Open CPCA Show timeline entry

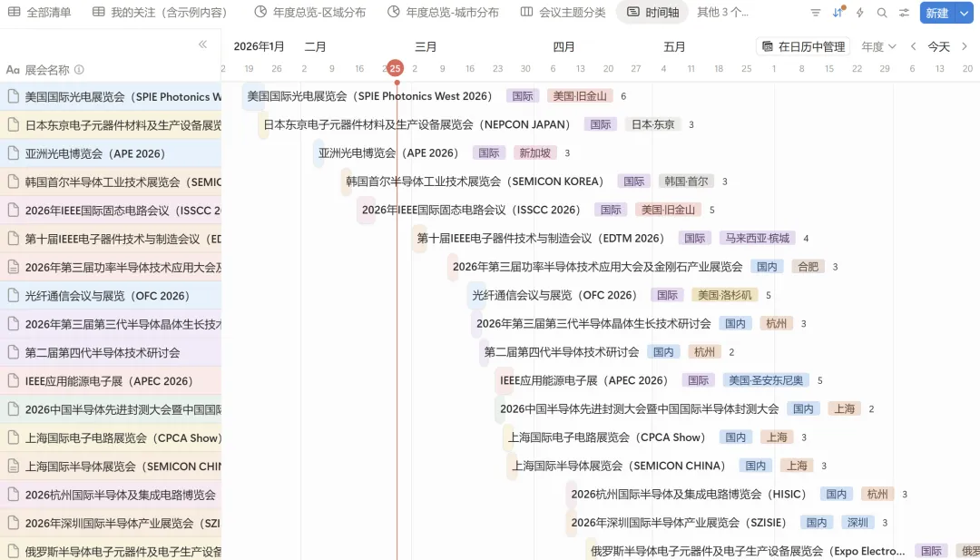coord(607,437)
